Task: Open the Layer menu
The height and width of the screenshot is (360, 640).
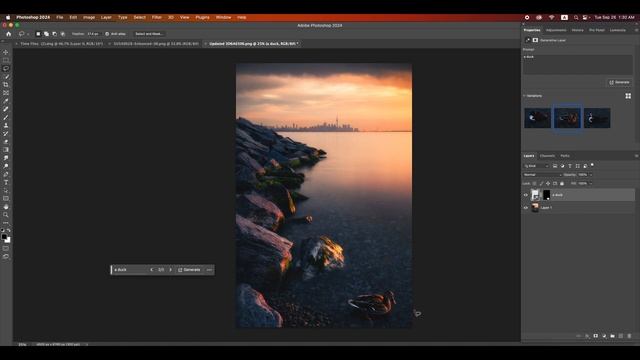Action: pyautogui.click(x=106, y=18)
